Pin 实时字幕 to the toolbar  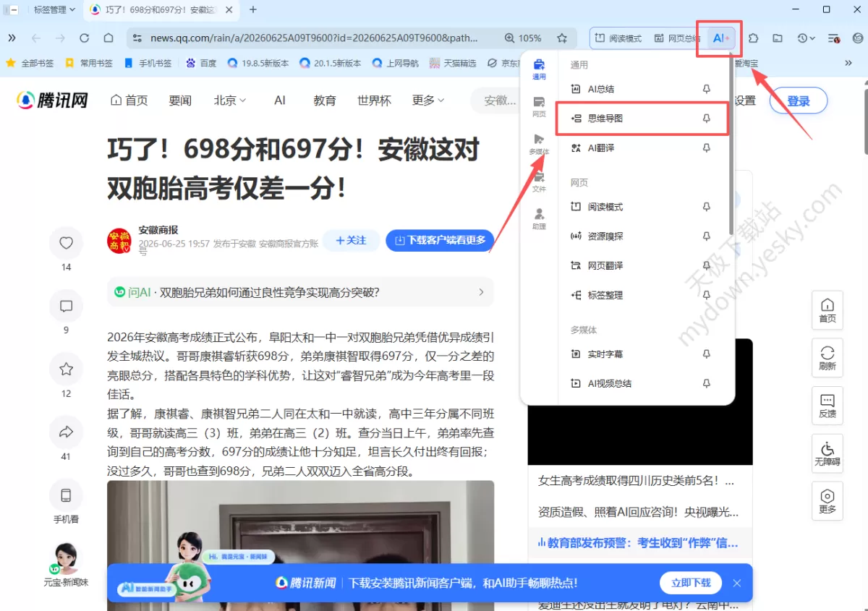point(707,354)
